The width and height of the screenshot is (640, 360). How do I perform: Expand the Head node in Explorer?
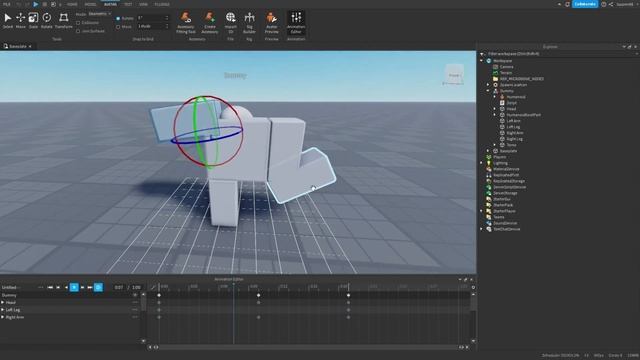pos(495,109)
